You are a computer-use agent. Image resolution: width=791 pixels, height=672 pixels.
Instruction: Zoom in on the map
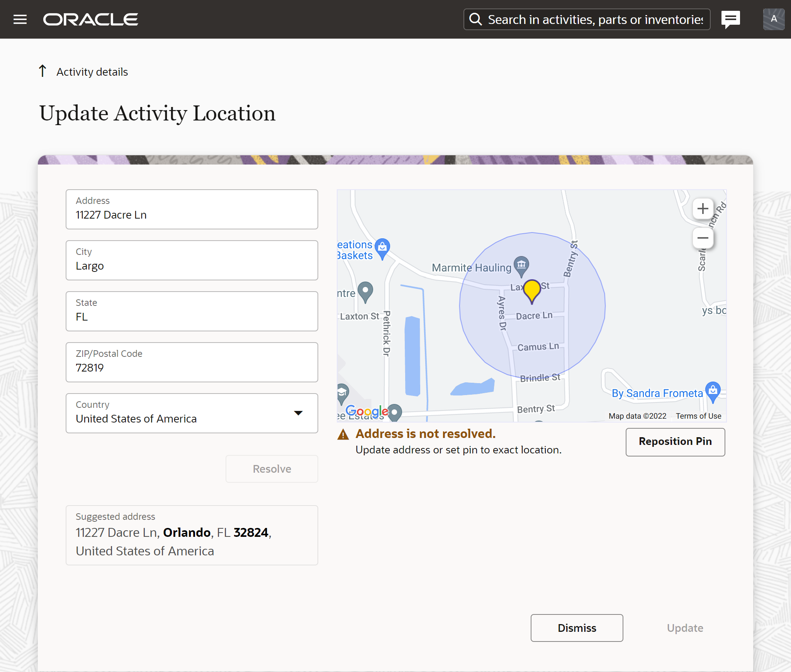pos(703,209)
